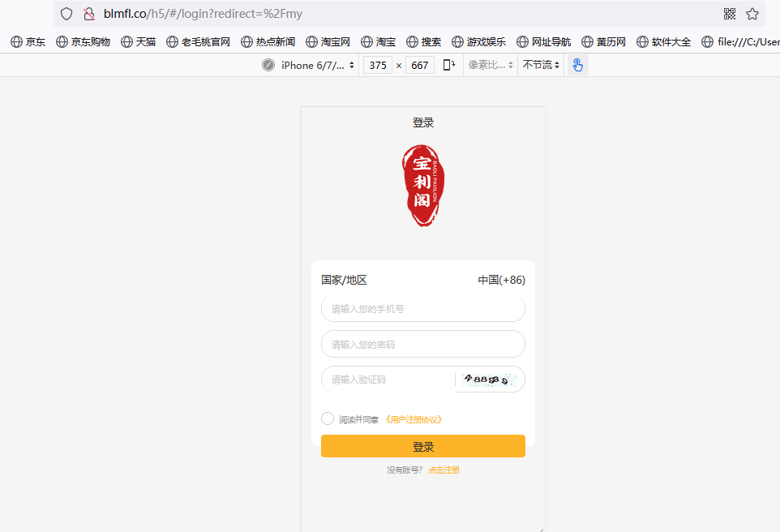The width and height of the screenshot is (780, 532).
Task: Click the viewport width field showing 375
Action: [376, 65]
